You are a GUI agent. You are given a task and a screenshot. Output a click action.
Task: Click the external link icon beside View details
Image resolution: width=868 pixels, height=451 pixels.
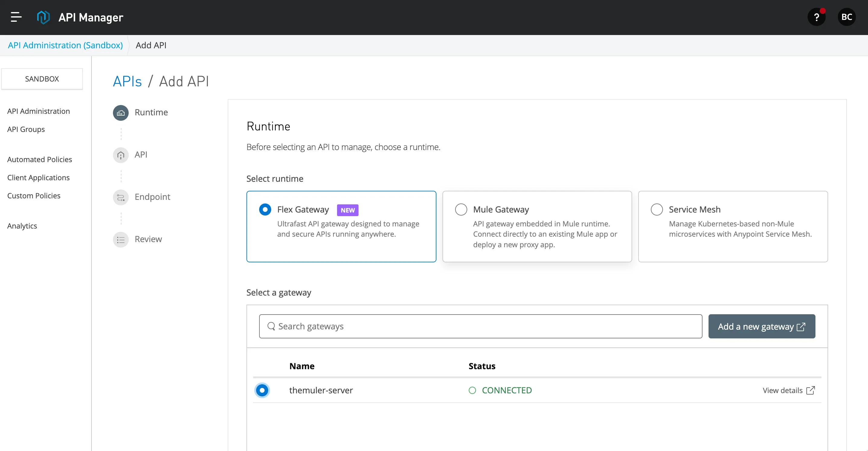tap(810, 390)
